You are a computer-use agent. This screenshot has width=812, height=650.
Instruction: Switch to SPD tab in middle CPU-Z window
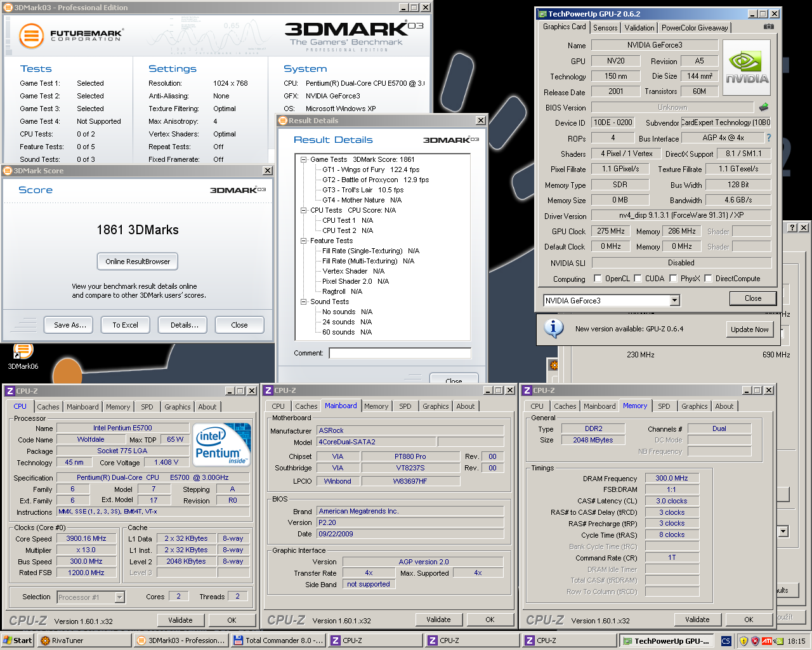pos(405,406)
